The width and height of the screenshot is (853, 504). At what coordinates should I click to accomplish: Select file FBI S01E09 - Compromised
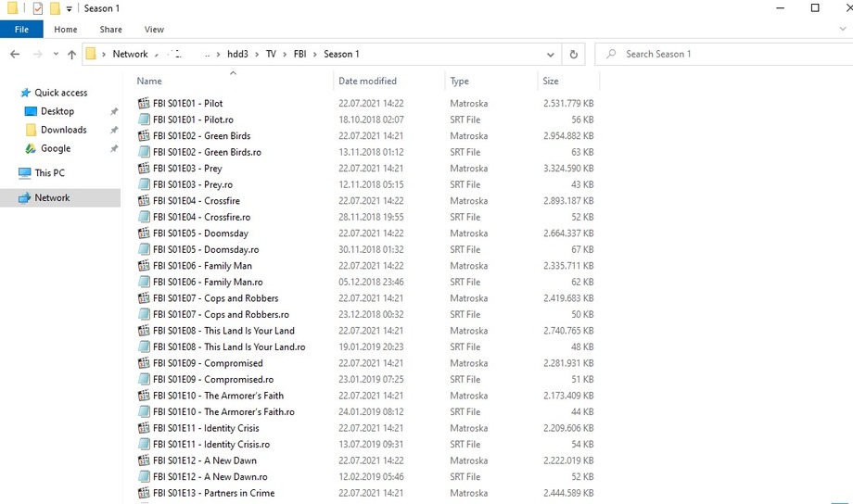pyautogui.click(x=208, y=363)
